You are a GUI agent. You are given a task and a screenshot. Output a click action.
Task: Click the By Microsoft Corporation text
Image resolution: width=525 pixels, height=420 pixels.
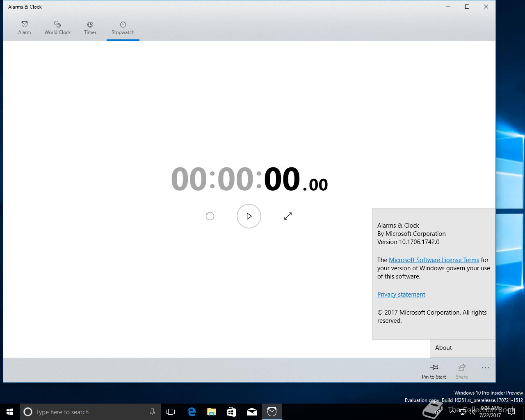(x=411, y=234)
